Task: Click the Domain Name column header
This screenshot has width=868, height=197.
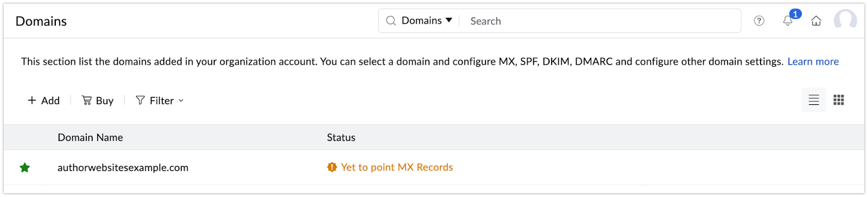Action: point(90,137)
